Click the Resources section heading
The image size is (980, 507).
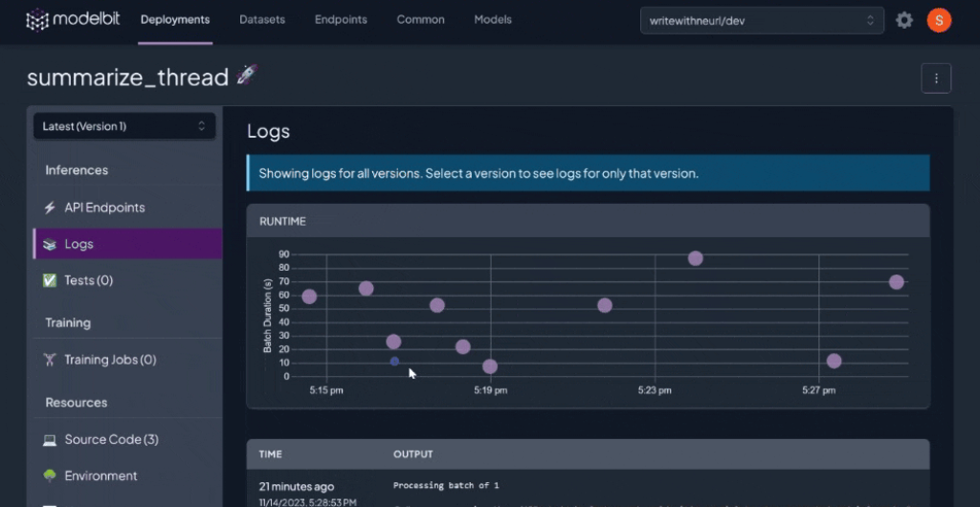[x=77, y=403]
